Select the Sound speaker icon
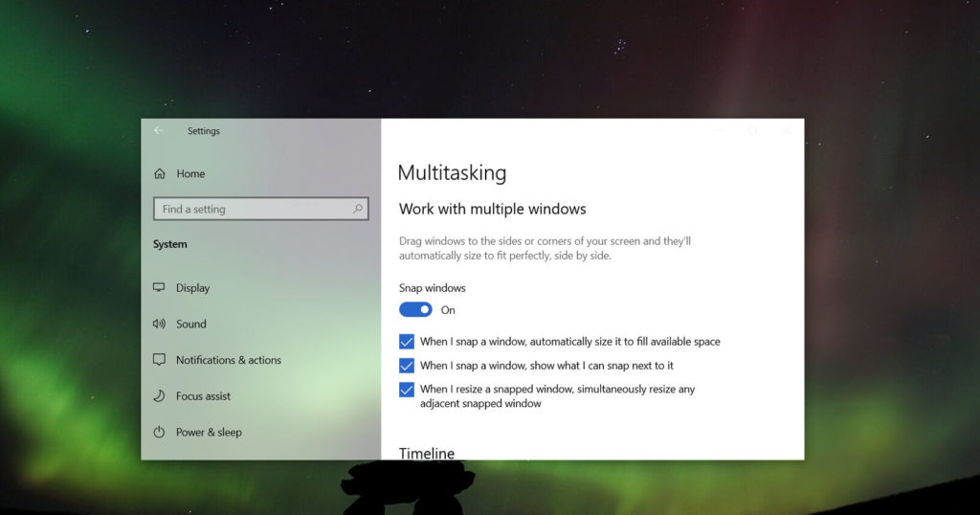The height and width of the screenshot is (515, 980). click(160, 325)
